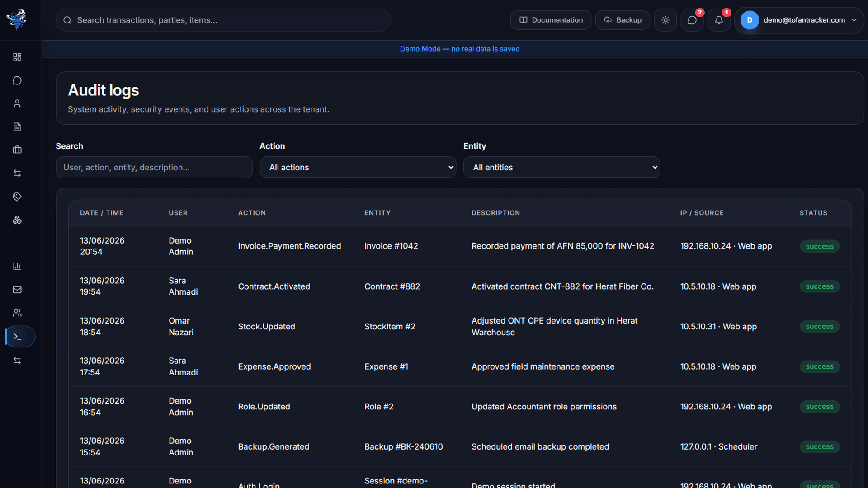Click the audit log Search filter field

click(x=154, y=167)
